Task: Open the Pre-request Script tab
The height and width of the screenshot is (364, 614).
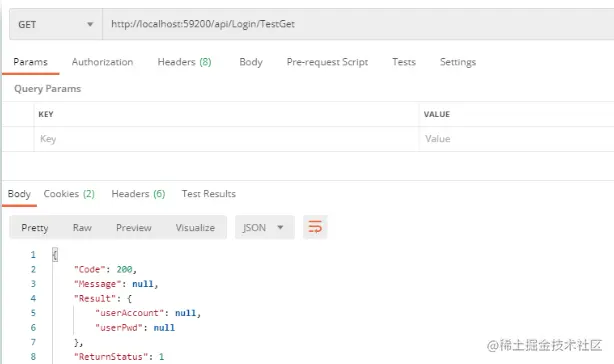Action: pos(327,62)
